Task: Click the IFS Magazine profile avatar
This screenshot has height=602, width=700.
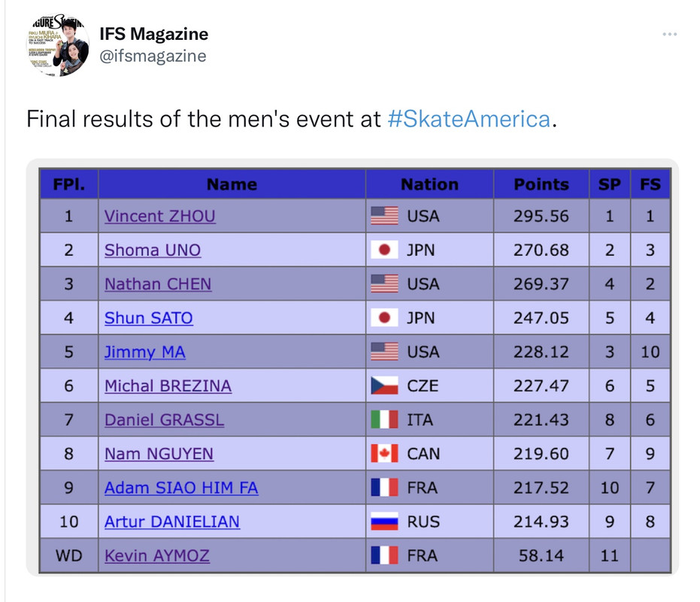Action: tap(58, 46)
